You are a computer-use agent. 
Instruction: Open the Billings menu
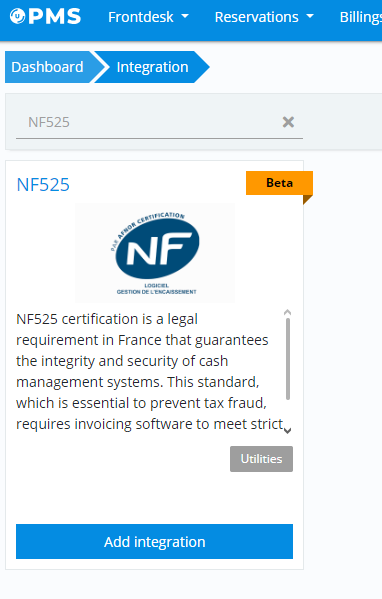pyautogui.click(x=361, y=17)
